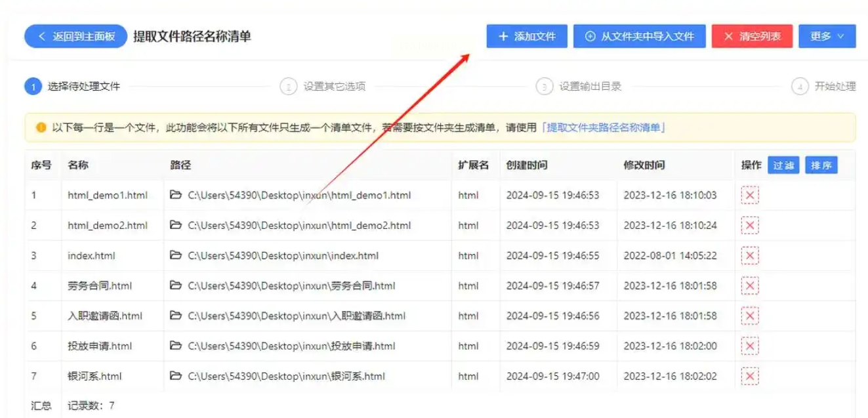Click the 名称 column header
Screen dimensions: 868x418
coord(78,165)
